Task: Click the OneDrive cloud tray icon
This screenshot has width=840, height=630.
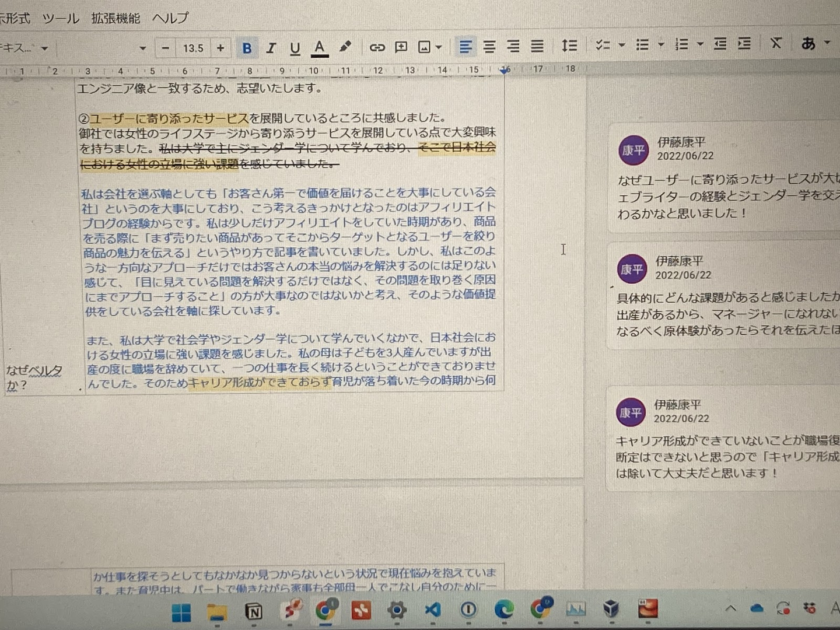Action: (757, 608)
